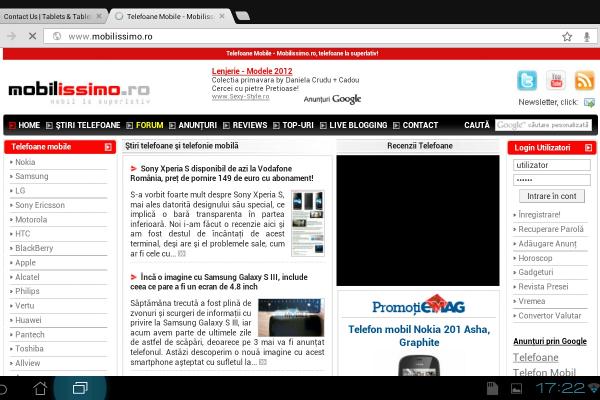The height and width of the screenshot is (400, 600).
Task: Switch to Telefoane Mobile tab
Action: (x=170, y=16)
